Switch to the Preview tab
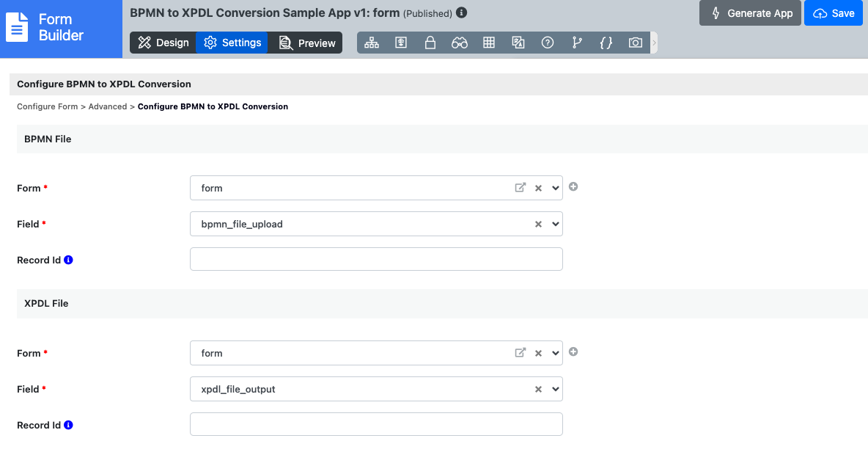868x452 pixels. (306, 43)
